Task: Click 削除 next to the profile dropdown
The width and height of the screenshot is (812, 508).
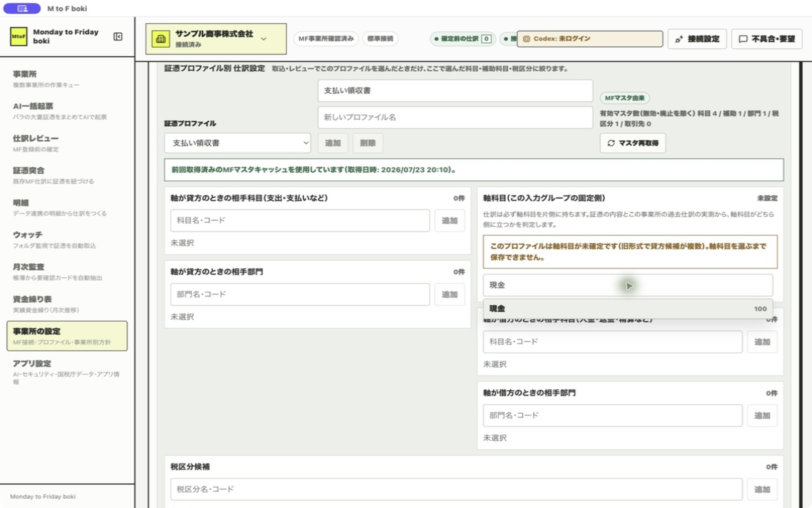Action: (x=368, y=143)
